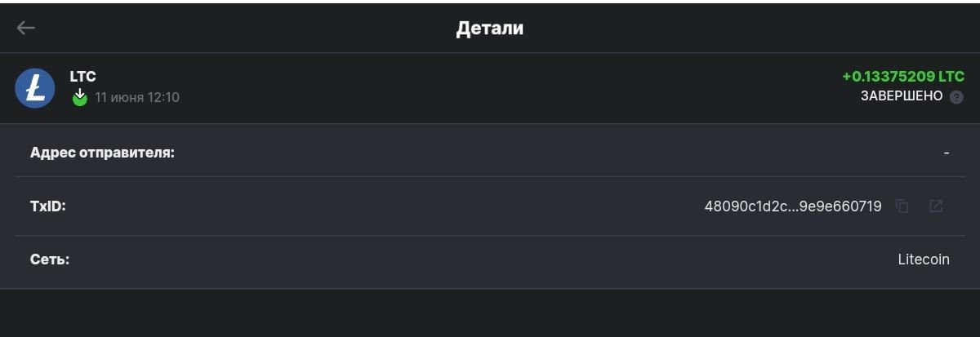Copy the TxID to clipboard
980x337 pixels.
pos(902,206)
